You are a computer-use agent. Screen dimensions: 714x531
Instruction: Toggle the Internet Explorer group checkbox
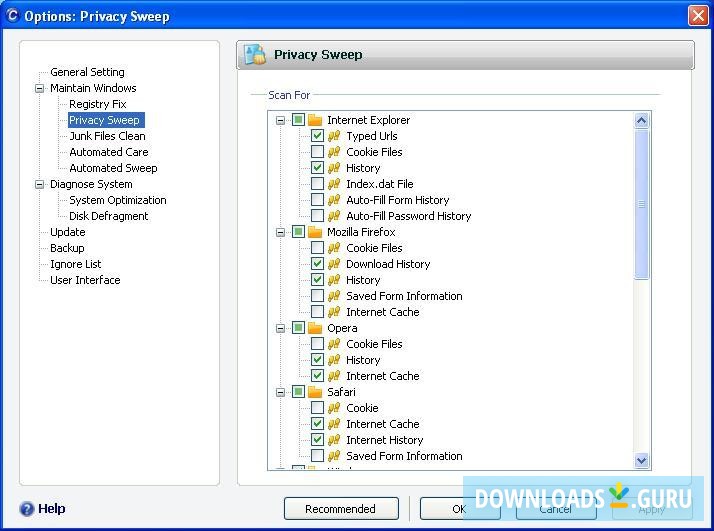298,120
